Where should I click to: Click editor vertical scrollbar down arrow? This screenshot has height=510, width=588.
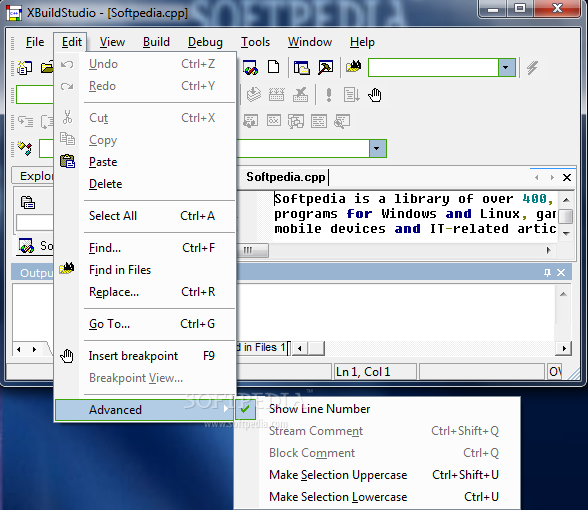(567, 234)
